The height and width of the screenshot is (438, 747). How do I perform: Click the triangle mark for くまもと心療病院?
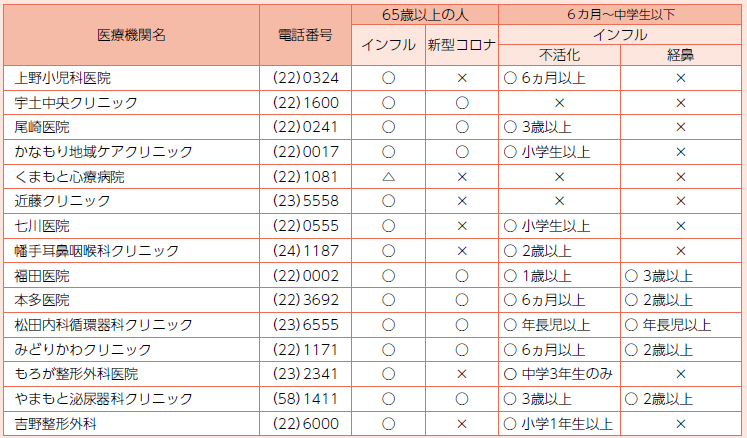pos(389,177)
